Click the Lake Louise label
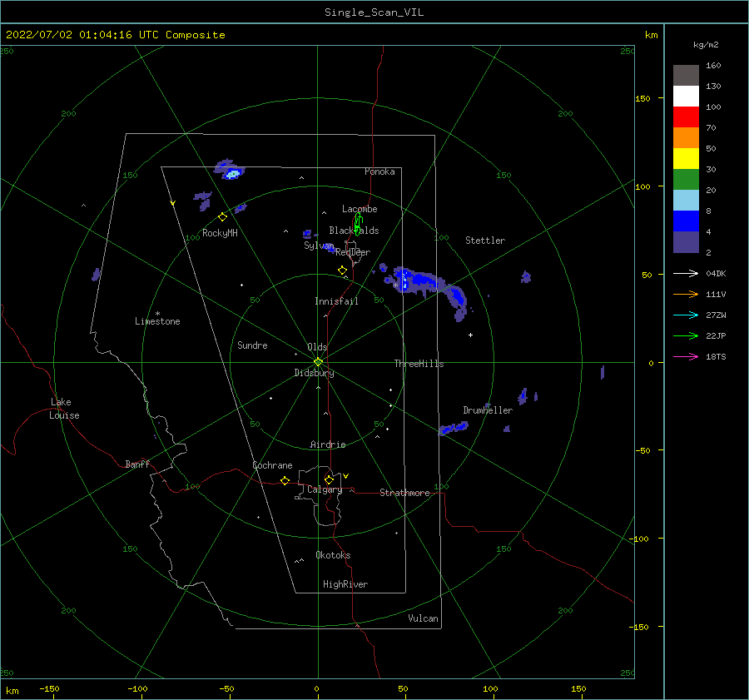 click(64, 409)
